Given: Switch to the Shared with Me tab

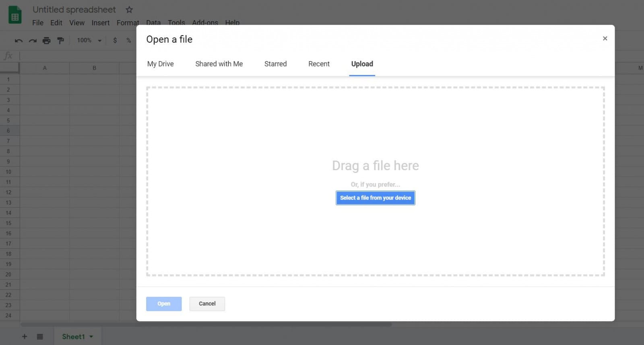Looking at the screenshot, I should click(x=219, y=64).
